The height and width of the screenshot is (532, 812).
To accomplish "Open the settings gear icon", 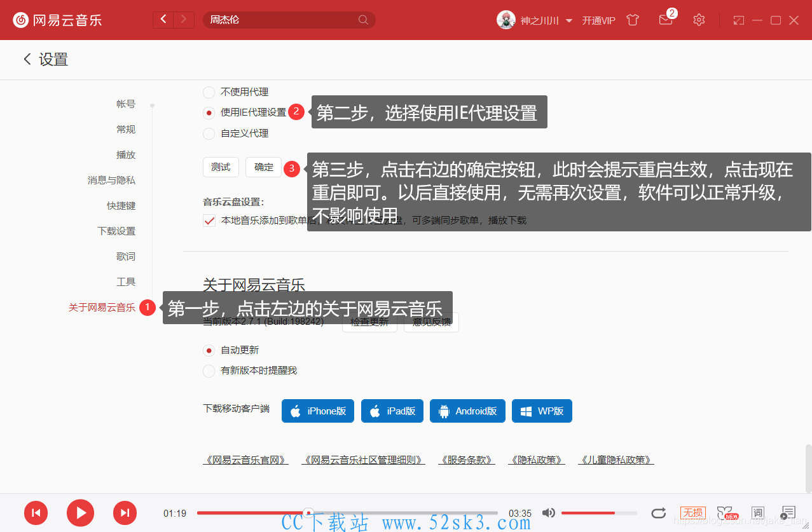I will point(699,20).
